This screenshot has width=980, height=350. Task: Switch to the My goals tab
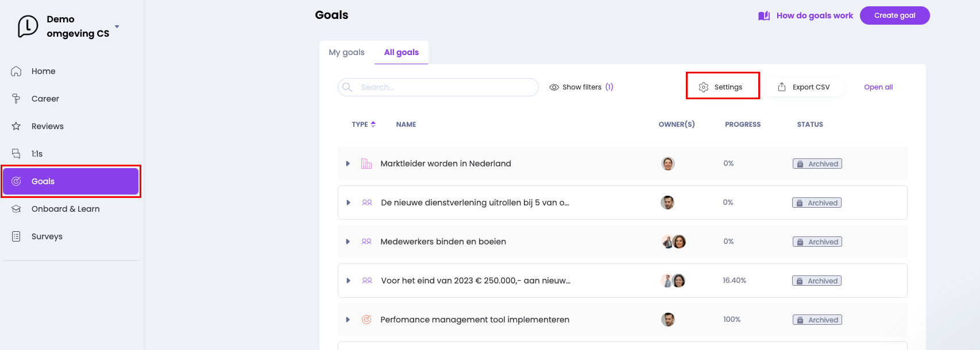click(x=346, y=52)
